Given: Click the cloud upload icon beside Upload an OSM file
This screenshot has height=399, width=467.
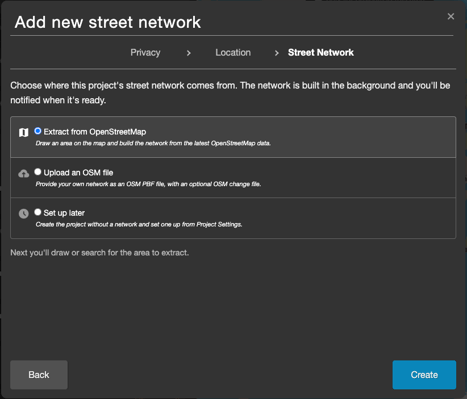Looking at the screenshot, I should point(23,173).
